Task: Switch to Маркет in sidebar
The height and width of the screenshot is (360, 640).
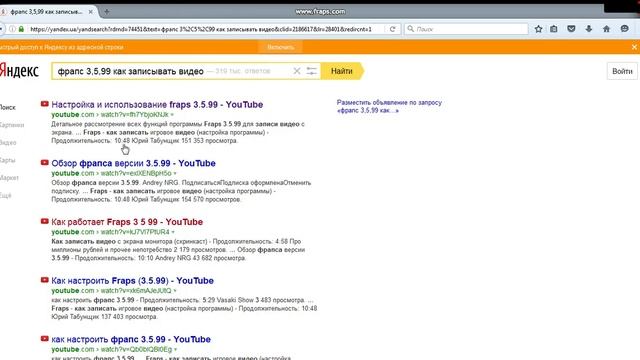Action: pyautogui.click(x=9, y=178)
